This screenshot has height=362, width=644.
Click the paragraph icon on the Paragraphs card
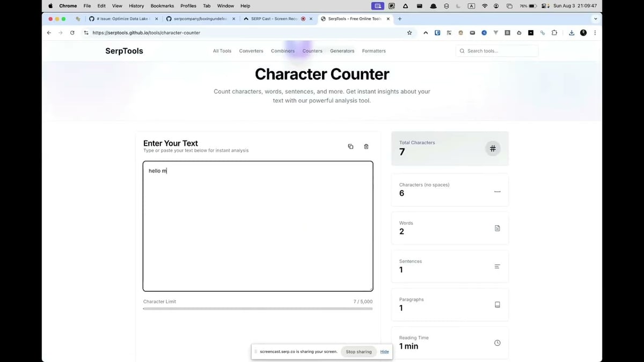tap(497, 305)
